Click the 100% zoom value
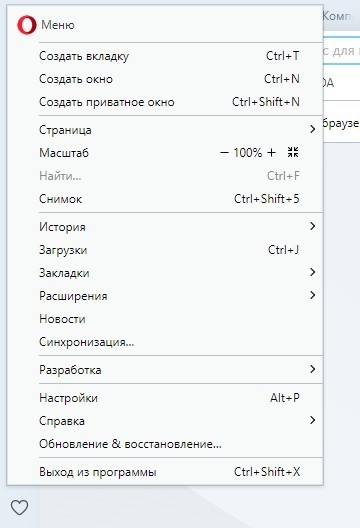Image resolution: width=360 pixels, height=528 pixels. pyautogui.click(x=248, y=153)
